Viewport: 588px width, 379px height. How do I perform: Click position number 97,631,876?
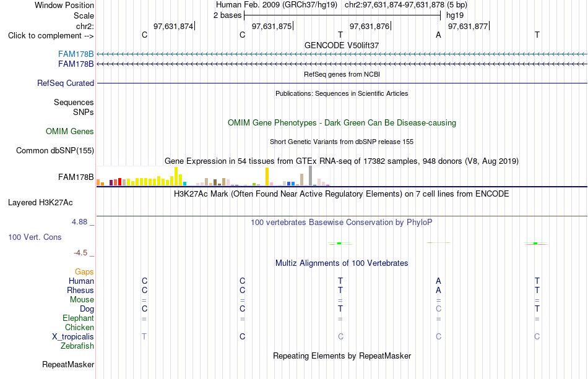370,26
